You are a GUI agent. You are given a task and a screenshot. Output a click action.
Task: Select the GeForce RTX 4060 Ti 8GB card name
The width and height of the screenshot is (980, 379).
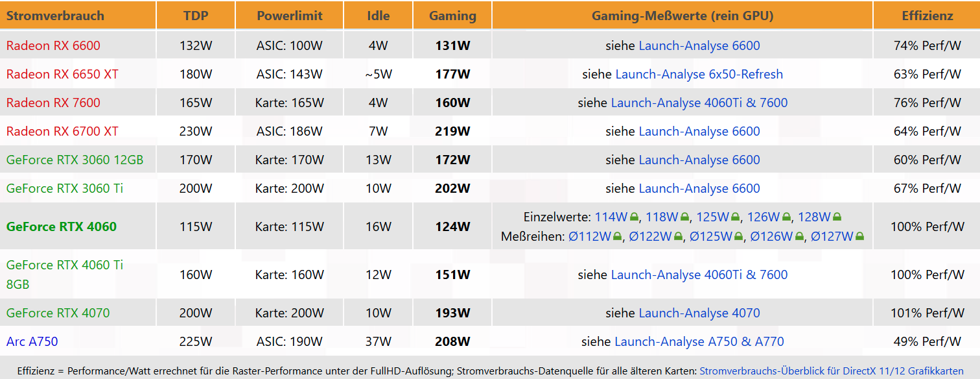point(65,275)
